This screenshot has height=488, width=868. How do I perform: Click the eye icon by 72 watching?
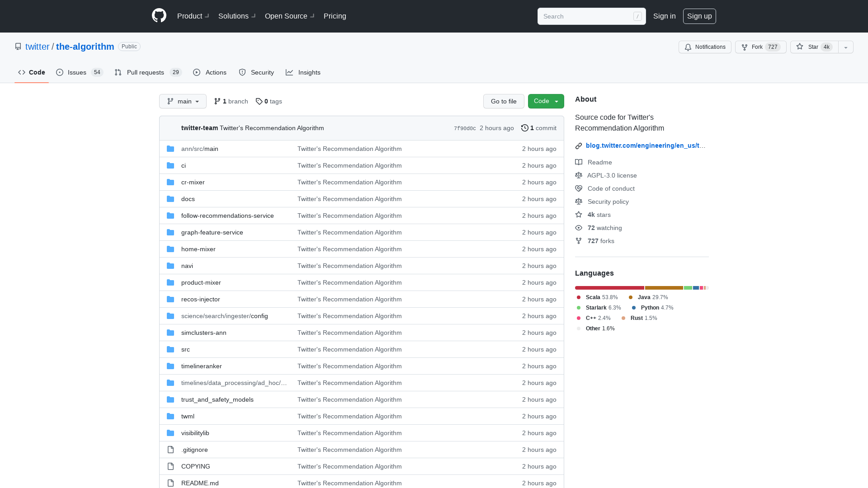(579, 228)
